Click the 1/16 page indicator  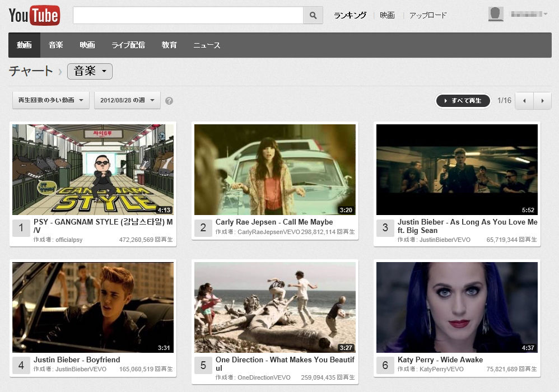504,100
